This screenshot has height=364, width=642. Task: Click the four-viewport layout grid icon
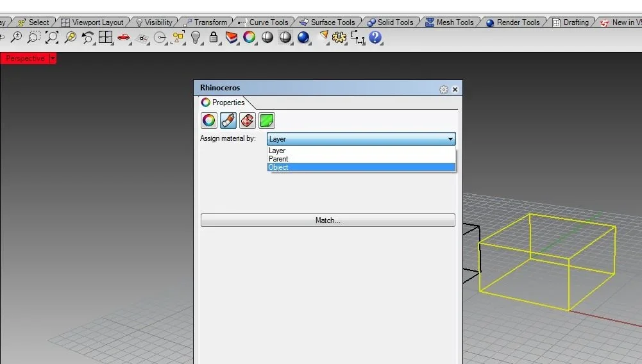coord(106,38)
